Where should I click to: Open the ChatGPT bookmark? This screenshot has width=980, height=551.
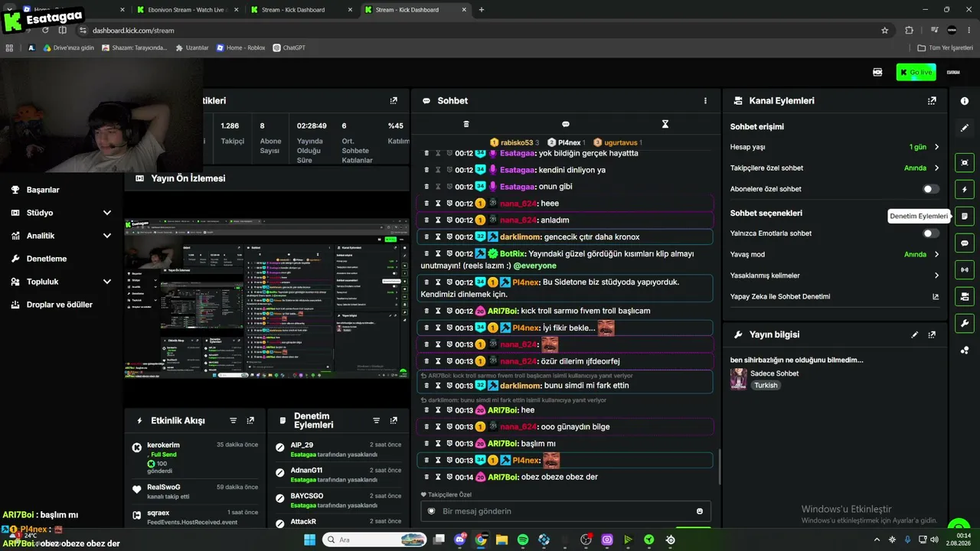click(289, 47)
